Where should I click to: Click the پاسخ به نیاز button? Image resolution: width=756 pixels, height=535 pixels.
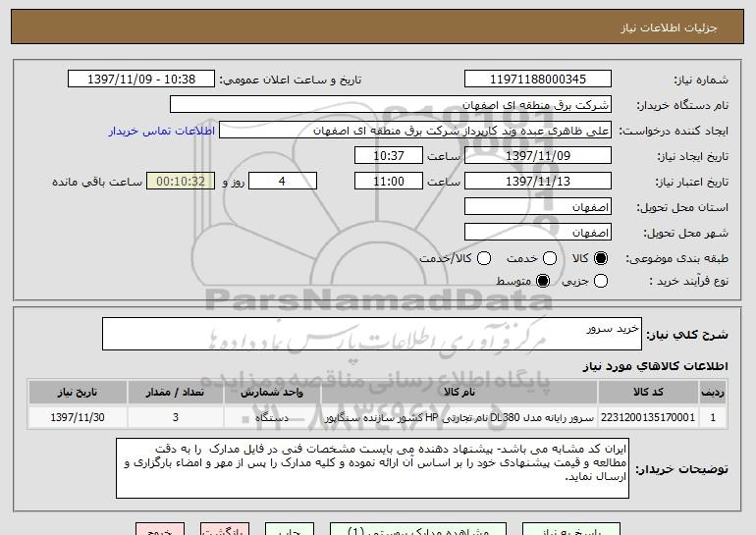pyautogui.click(x=571, y=529)
